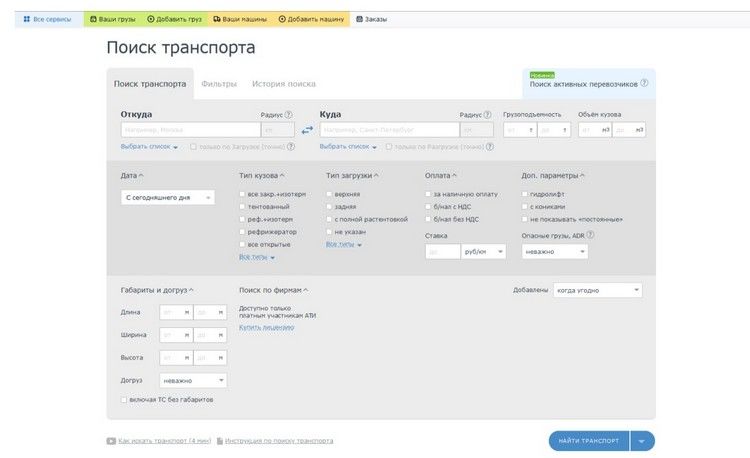The image size is (750, 458).
Task: Follow the Купить лицензию link
Action: coord(266,327)
